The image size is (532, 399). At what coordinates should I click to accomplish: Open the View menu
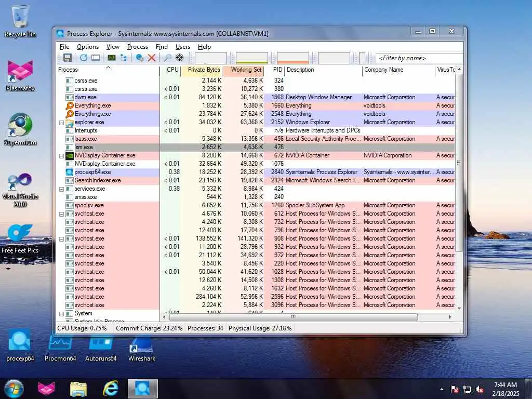coord(113,47)
